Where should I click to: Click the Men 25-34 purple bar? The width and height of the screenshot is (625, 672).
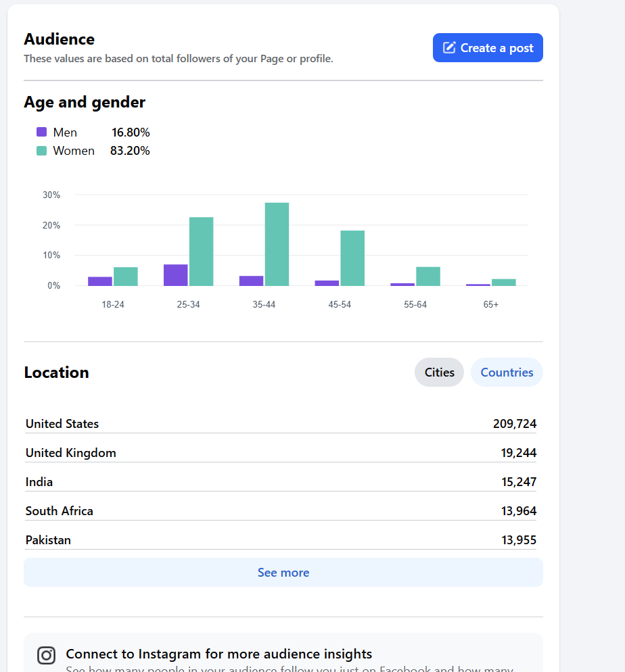[175, 275]
